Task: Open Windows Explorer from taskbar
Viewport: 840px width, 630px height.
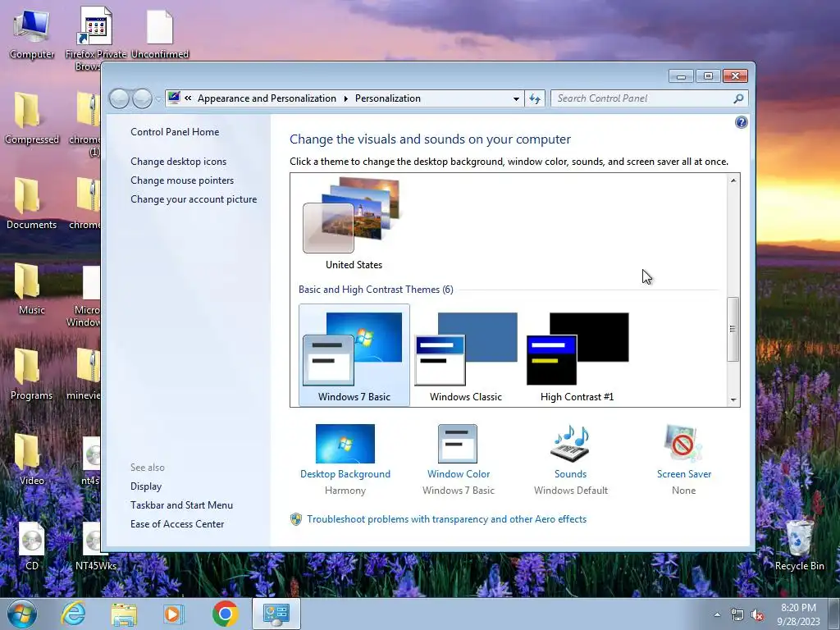Action: click(124, 614)
